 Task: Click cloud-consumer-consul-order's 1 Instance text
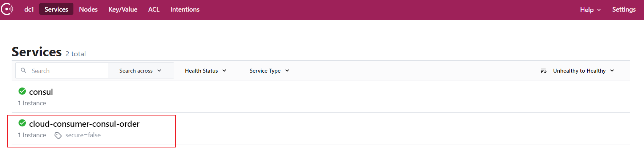coord(32,135)
